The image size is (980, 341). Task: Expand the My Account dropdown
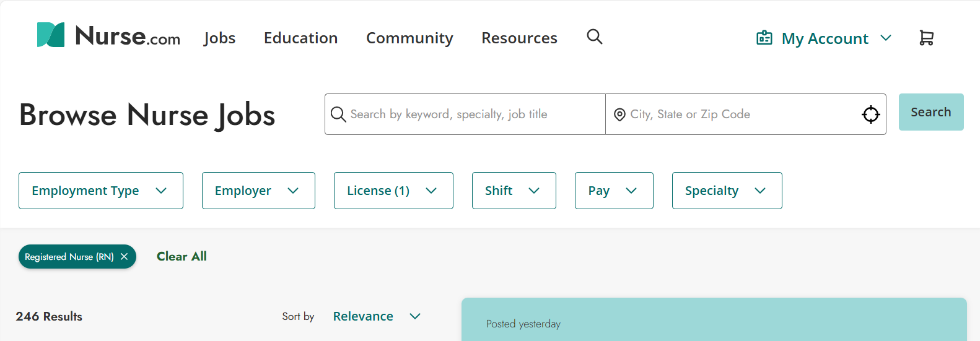pyautogui.click(x=824, y=38)
